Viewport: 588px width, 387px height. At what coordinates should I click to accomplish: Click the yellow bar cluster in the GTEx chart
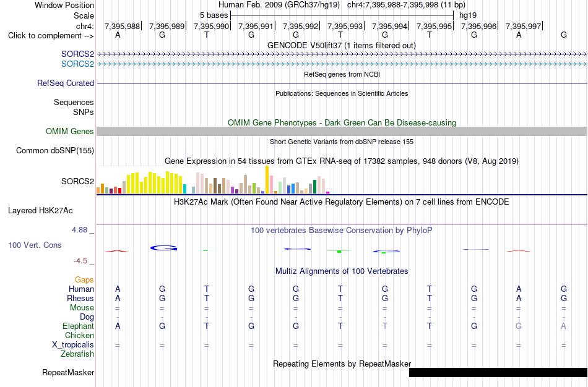tap(155, 183)
